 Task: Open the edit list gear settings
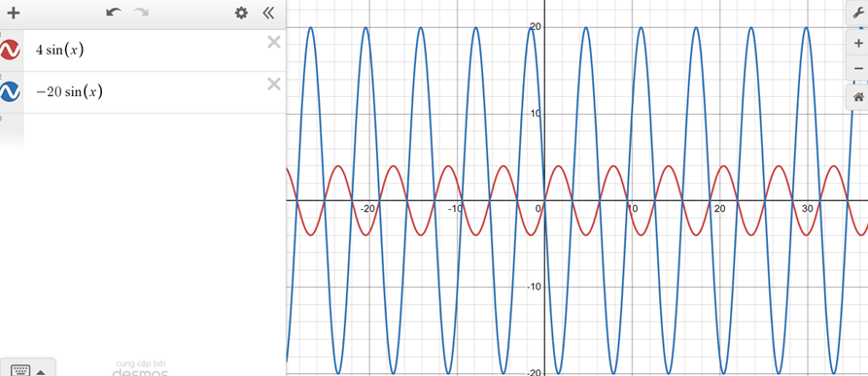[x=241, y=13]
